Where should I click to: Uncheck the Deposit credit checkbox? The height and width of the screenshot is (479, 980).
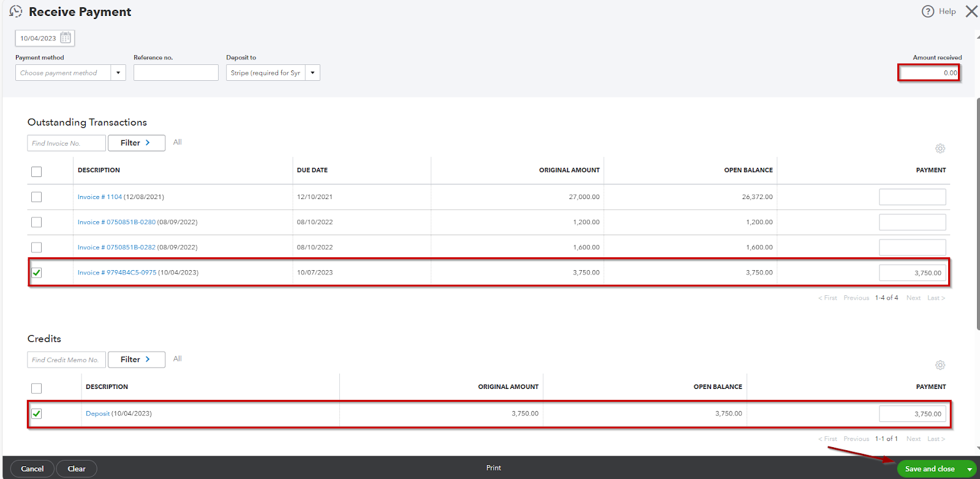(x=37, y=413)
